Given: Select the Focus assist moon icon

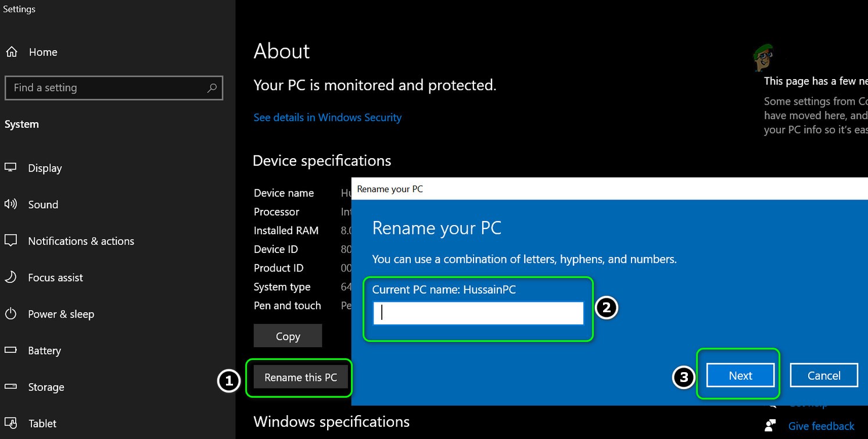Looking at the screenshot, I should [10, 277].
